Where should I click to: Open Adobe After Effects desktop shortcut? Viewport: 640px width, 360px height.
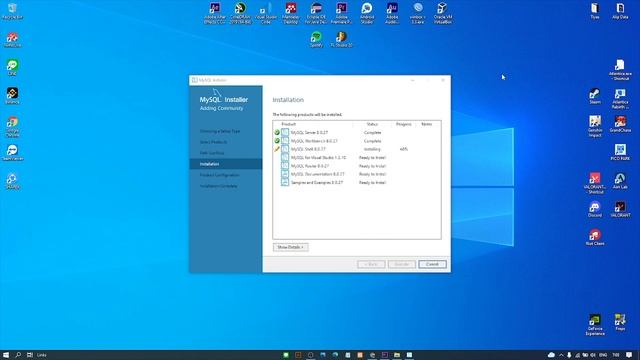(215, 13)
